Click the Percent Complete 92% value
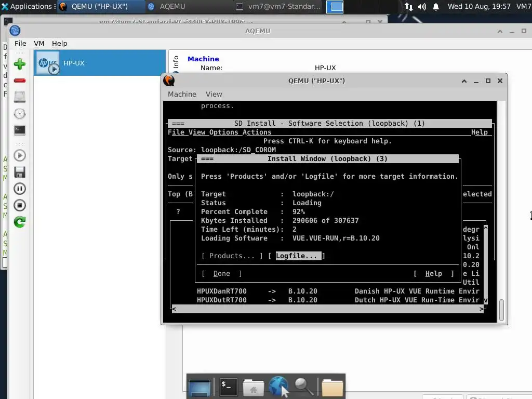Screen dimensions: 532x399 (x=299, y=212)
